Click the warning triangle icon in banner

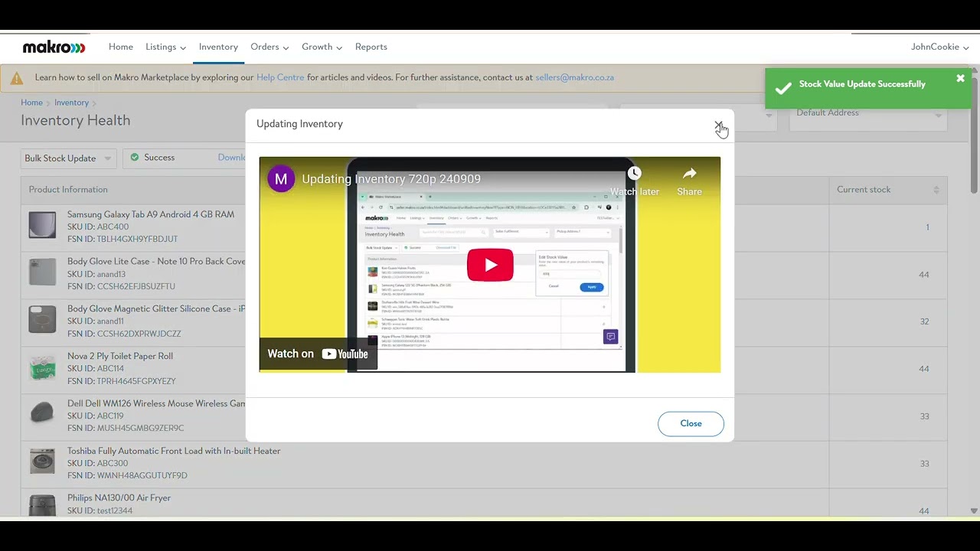click(x=17, y=78)
